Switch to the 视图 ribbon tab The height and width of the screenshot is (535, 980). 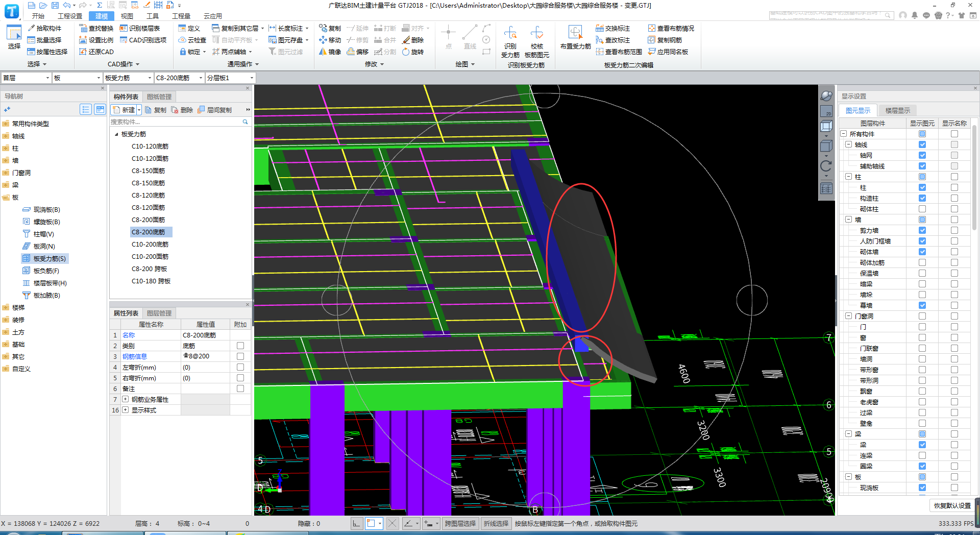(x=127, y=16)
